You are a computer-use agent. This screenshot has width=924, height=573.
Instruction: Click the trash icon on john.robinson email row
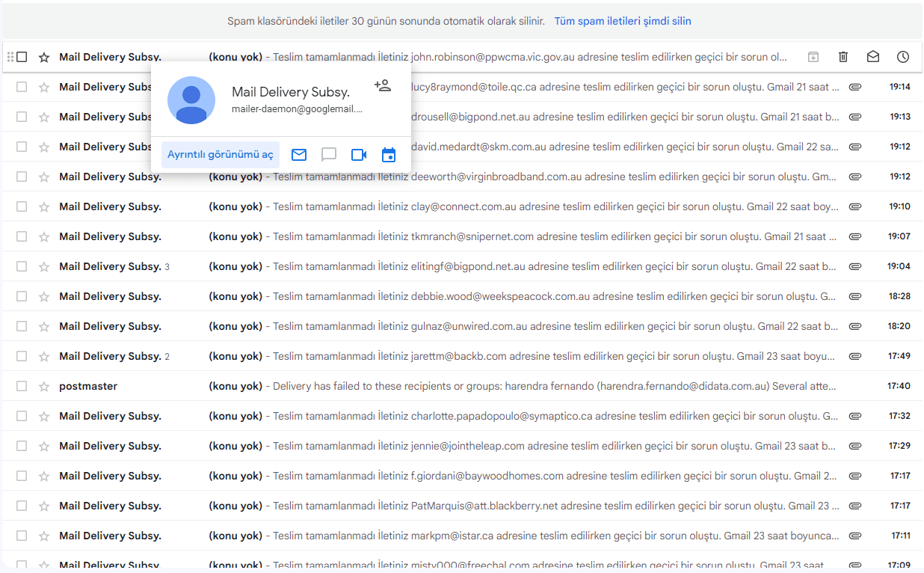pyautogui.click(x=843, y=57)
